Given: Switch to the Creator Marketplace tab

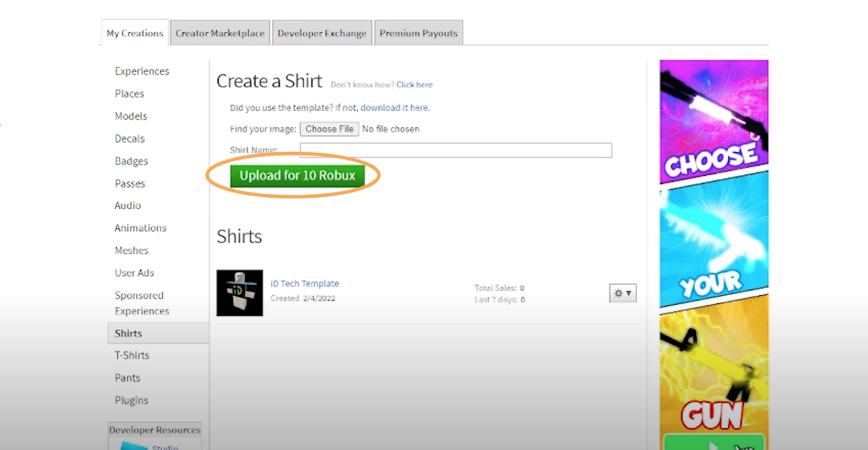Looking at the screenshot, I should 219,33.
